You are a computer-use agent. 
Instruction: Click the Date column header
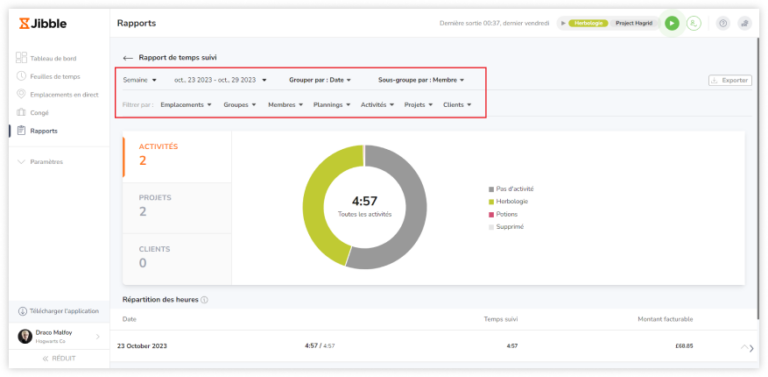(129, 319)
